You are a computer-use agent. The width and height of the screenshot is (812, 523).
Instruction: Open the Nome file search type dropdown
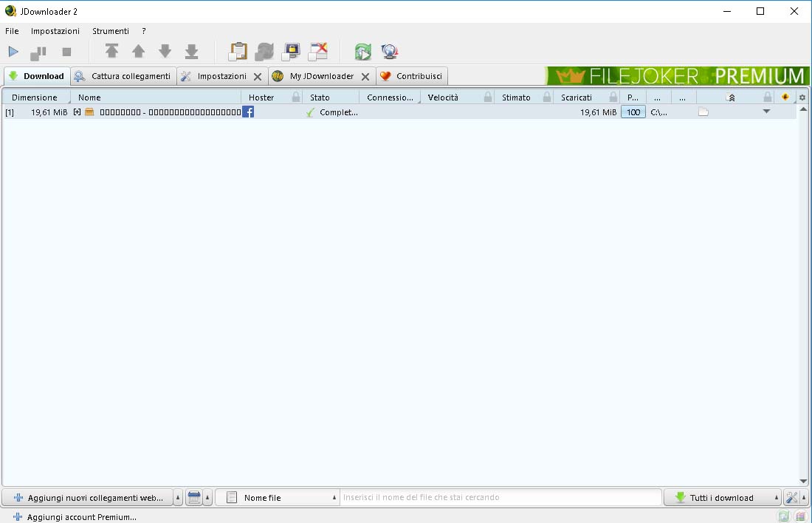278,498
